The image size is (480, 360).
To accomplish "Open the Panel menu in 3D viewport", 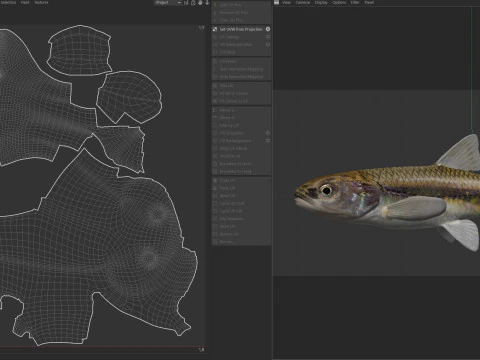I will click(x=369, y=2).
